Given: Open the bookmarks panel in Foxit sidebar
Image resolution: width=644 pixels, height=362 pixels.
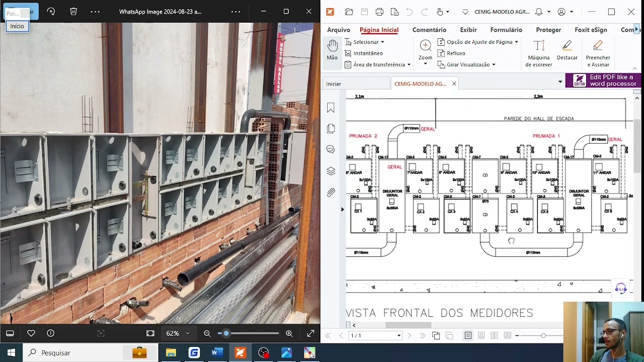Looking at the screenshot, I should click(x=331, y=108).
